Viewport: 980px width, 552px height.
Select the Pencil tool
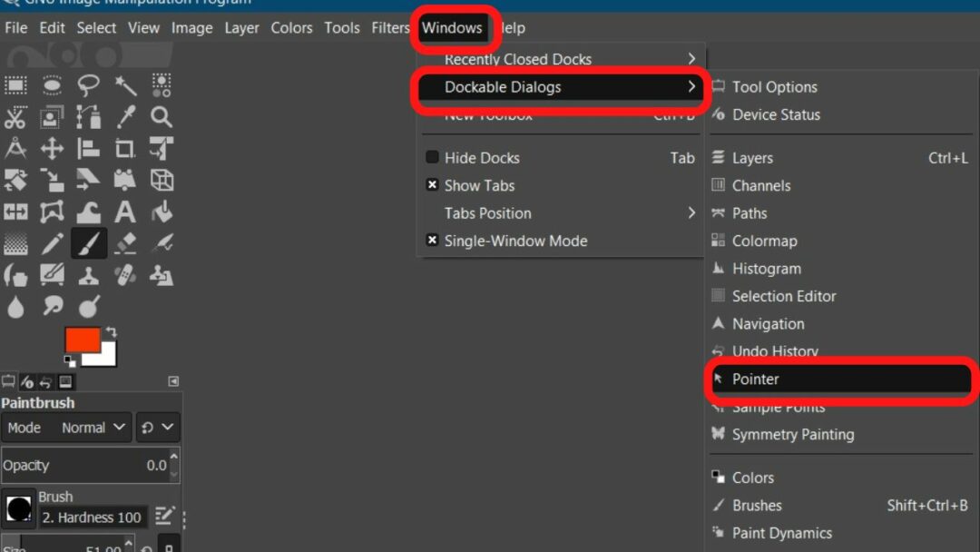[53, 242]
